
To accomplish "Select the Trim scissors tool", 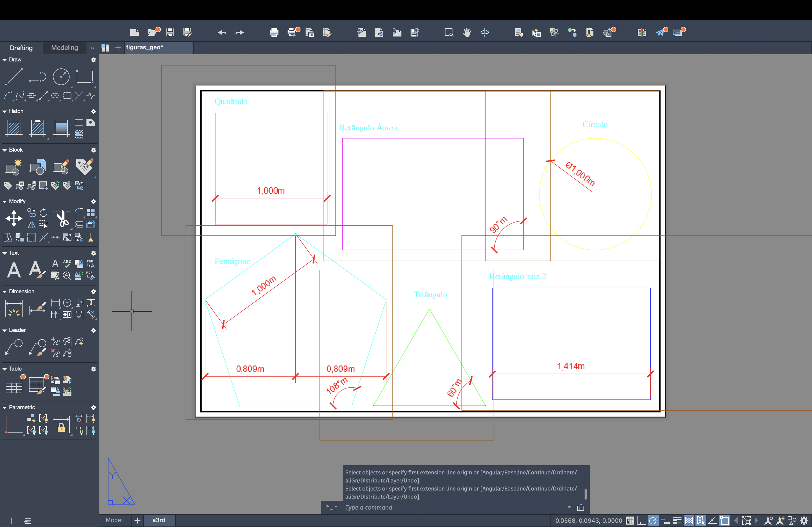I will [x=62, y=218].
